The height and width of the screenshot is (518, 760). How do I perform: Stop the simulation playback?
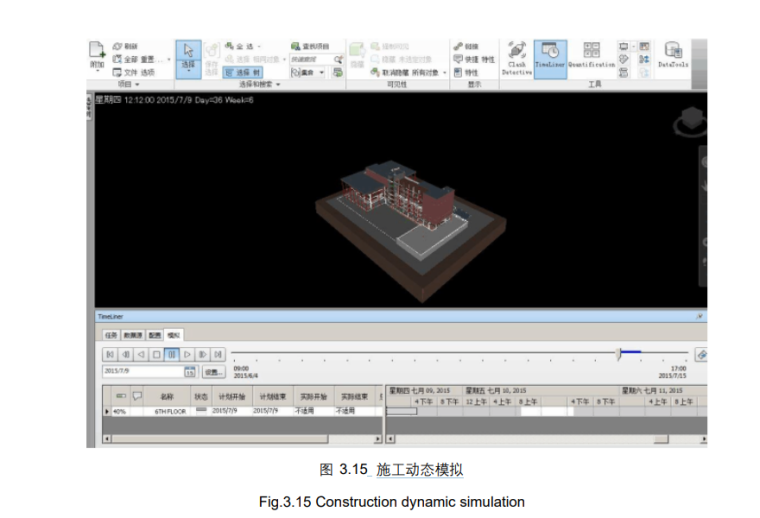coord(156,354)
